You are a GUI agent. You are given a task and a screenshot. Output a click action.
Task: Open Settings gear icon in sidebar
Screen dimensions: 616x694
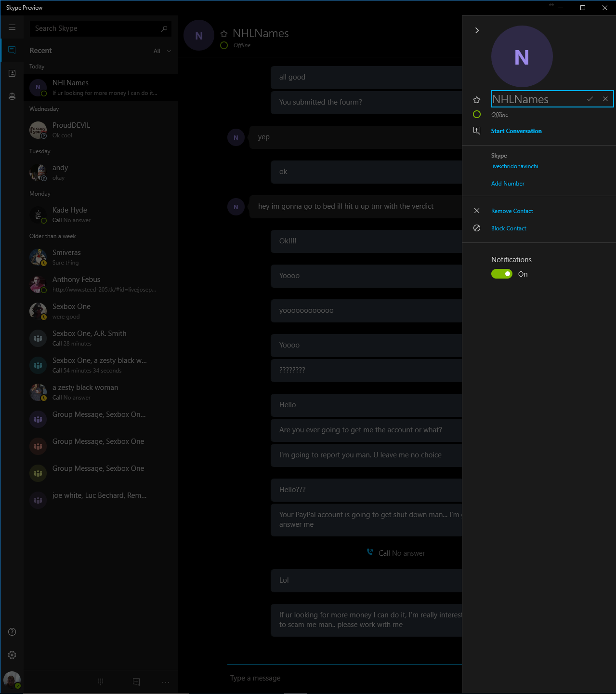pos(12,655)
